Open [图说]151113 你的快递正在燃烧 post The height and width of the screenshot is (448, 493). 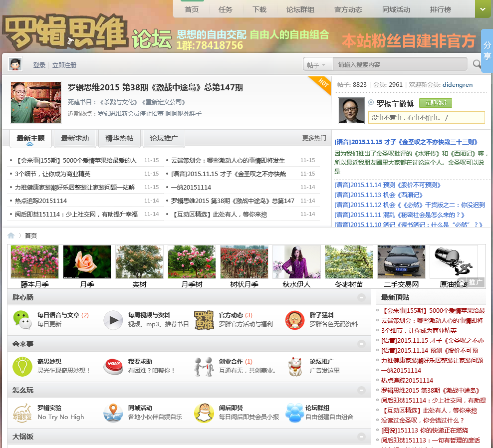click(x=425, y=431)
